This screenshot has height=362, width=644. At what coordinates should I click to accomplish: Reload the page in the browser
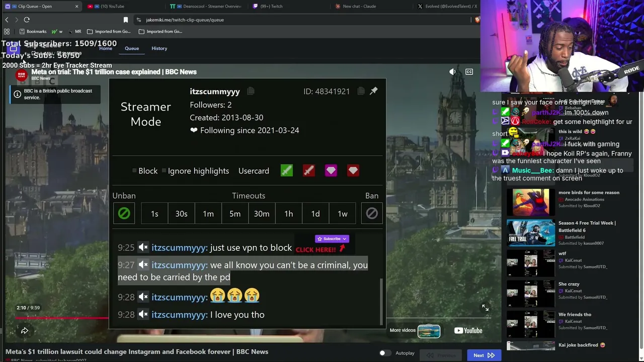(x=27, y=20)
